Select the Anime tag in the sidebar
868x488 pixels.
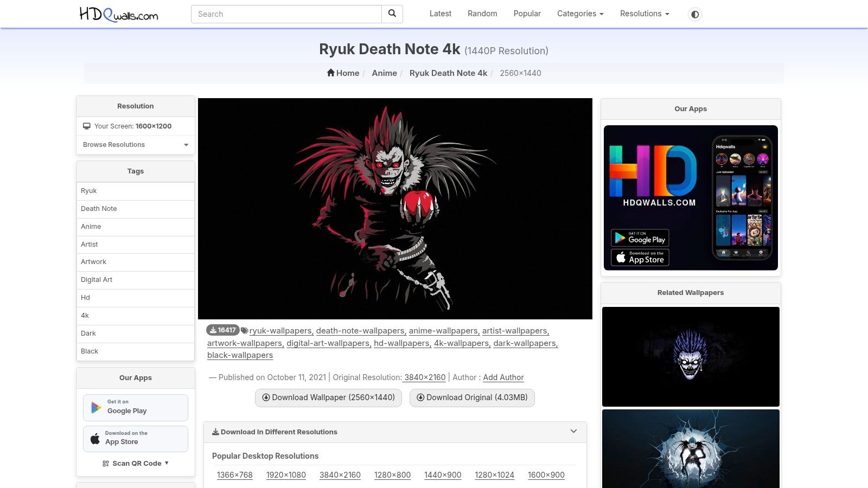pos(136,227)
